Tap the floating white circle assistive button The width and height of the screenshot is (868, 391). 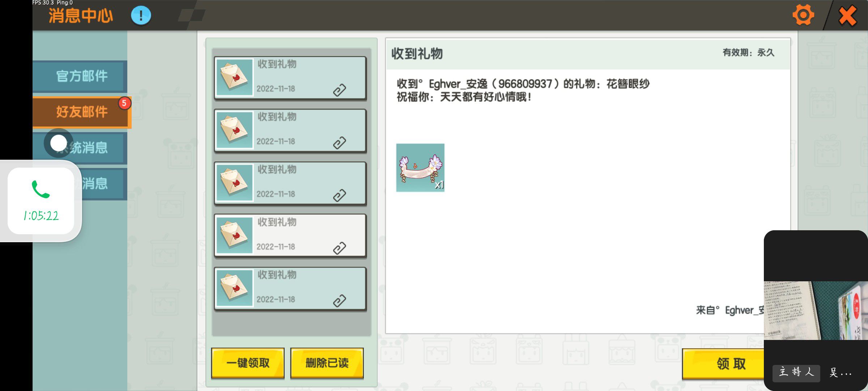tap(59, 143)
